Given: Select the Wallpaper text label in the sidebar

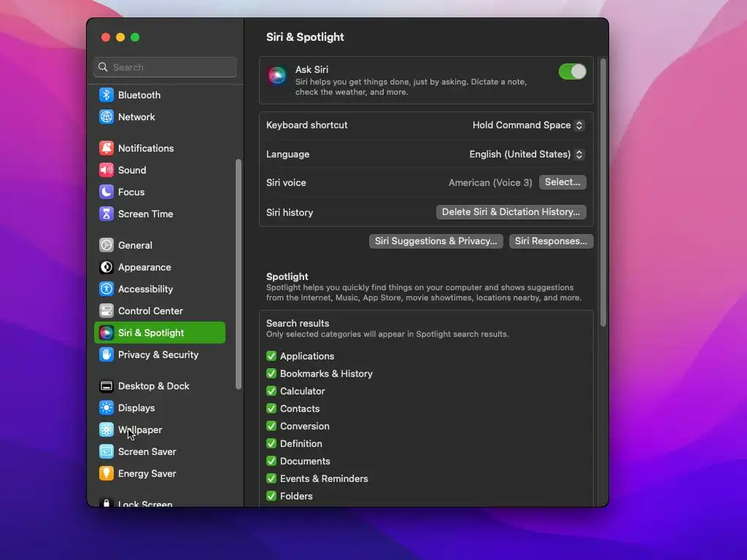Looking at the screenshot, I should 140,430.
